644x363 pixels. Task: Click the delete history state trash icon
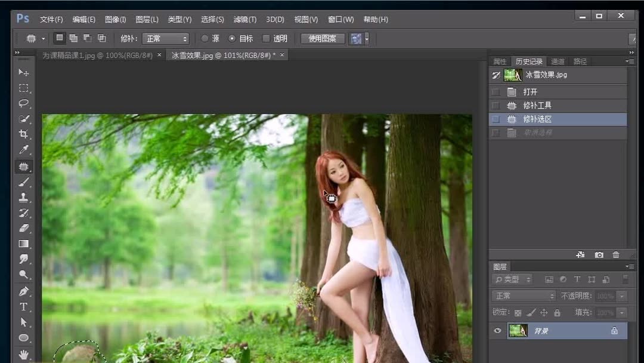(x=617, y=255)
